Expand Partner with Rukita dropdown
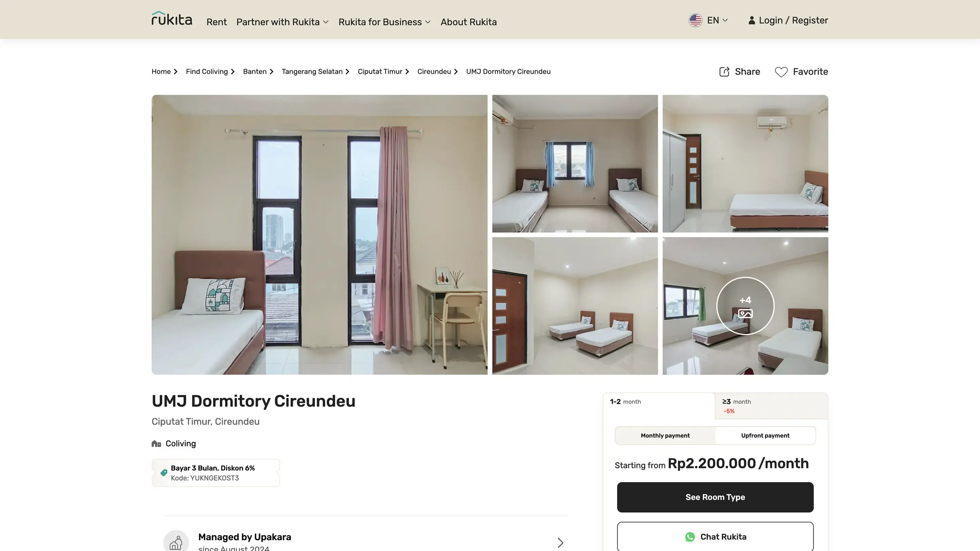 tap(282, 22)
